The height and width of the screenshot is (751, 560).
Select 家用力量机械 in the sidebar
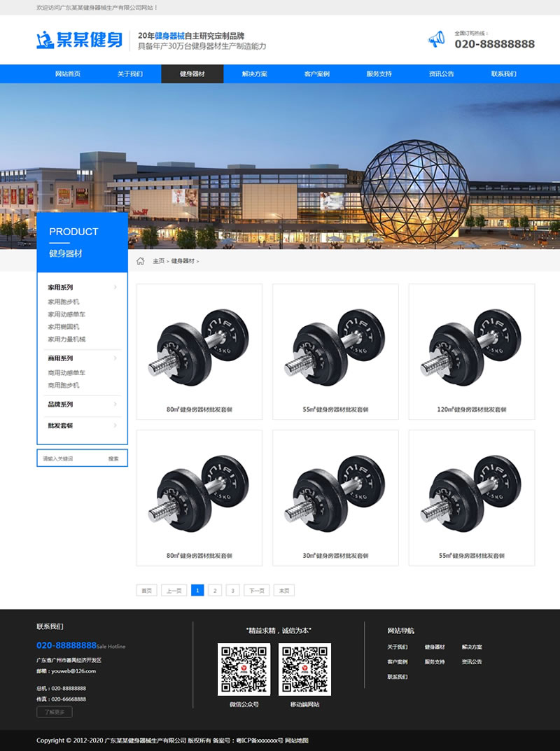tap(66, 339)
